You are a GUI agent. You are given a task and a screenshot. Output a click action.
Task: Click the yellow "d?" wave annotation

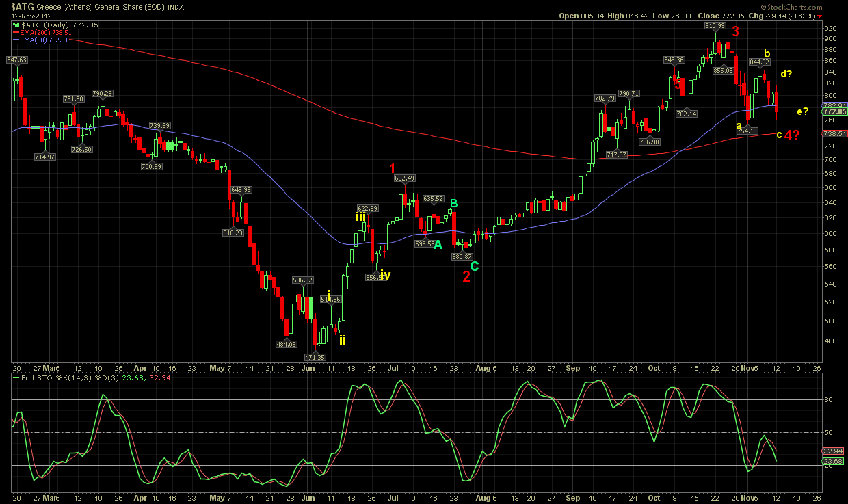pyautogui.click(x=786, y=74)
